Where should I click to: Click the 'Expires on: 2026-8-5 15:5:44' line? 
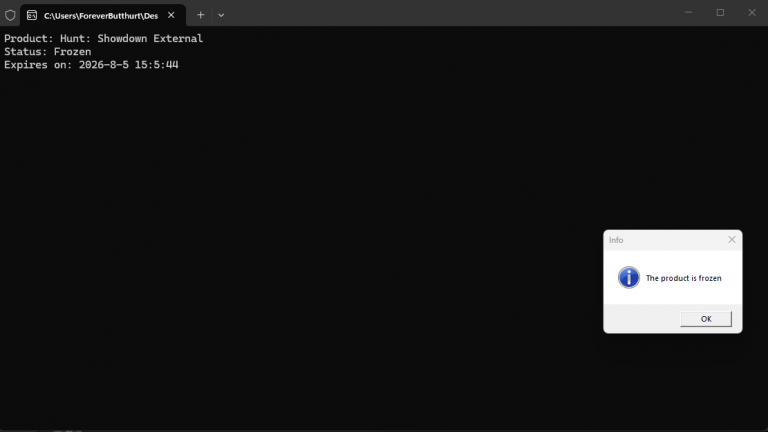(x=91, y=65)
